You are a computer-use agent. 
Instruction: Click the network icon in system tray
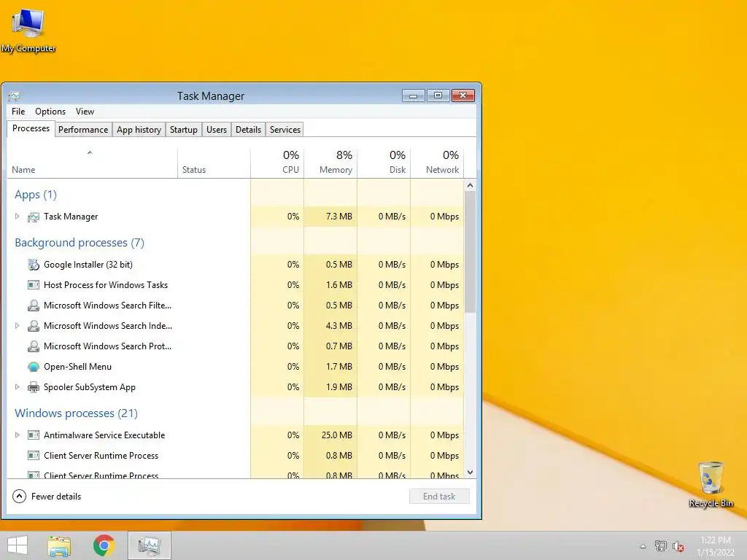coord(661,546)
